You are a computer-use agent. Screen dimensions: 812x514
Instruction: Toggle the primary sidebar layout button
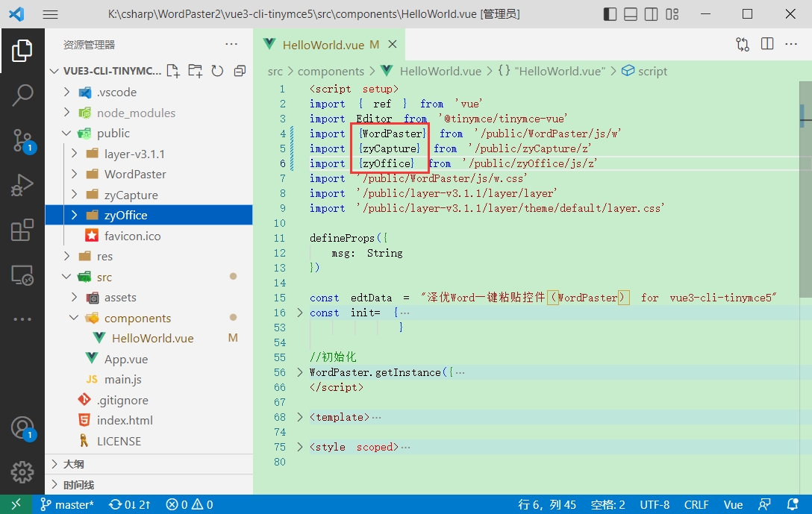[x=610, y=14]
